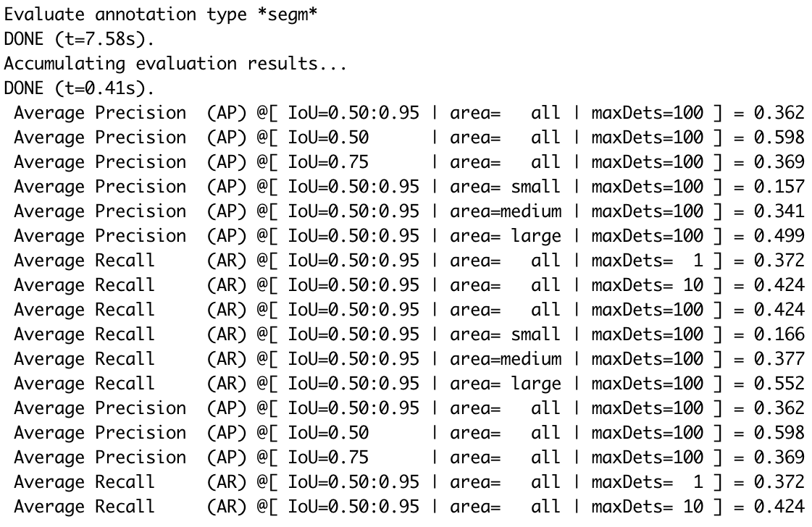Image resolution: width=812 pixels, height=527 pixels.
Task: Select the 0.341 medium-area precision value
Action: pyautogui.click(x=779, y=211)
